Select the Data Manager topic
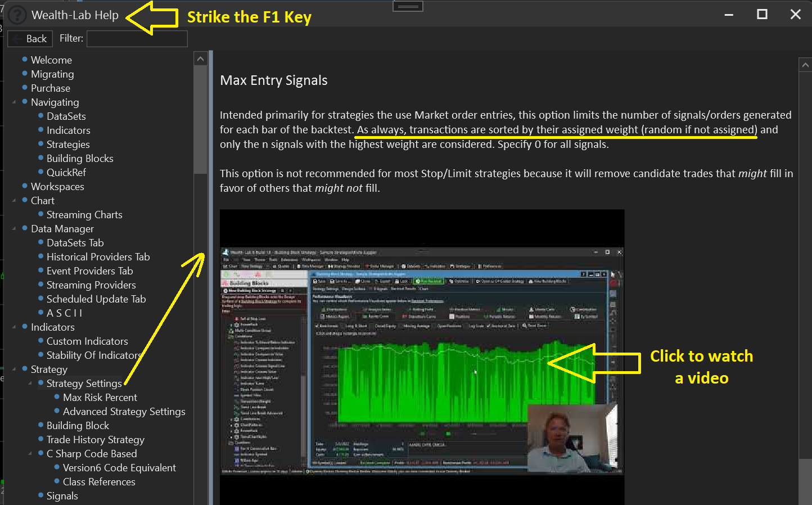 (62, 229)
